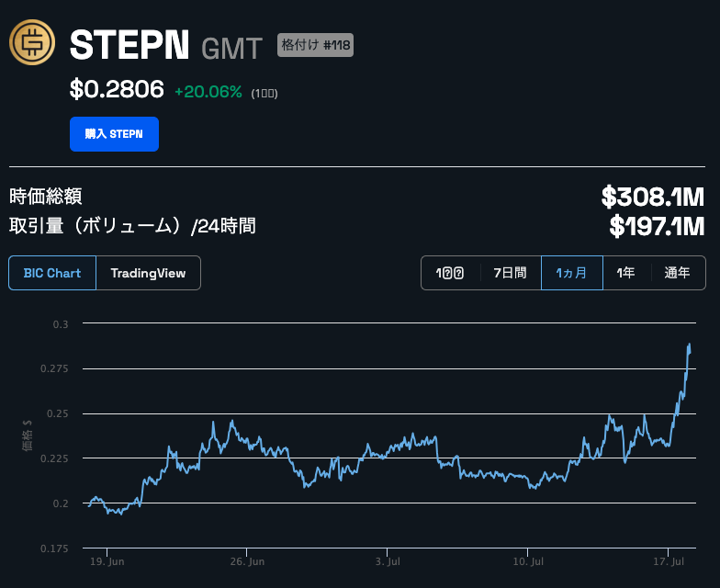The image size is (720, 588).
Task: Click the blue 購入 STEPN button
Action: point(114,134)
